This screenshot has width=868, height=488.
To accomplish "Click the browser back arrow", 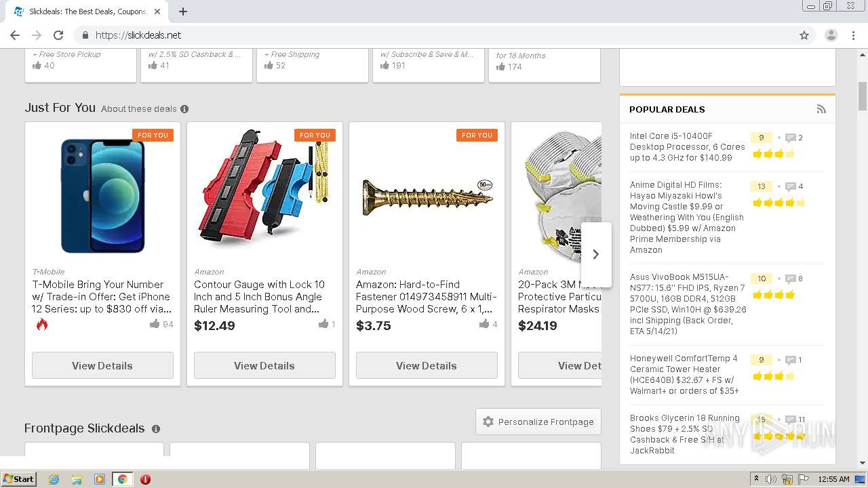I will click(15, 35).
